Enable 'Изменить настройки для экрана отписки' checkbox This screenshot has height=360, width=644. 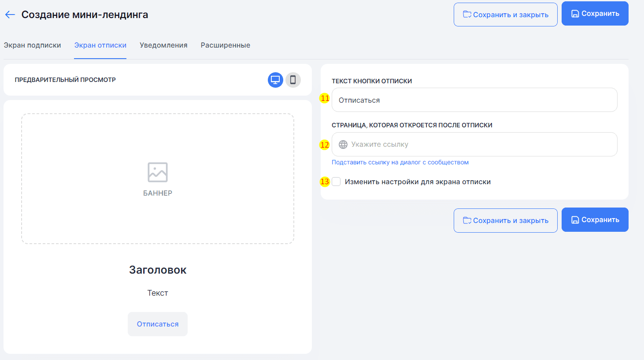click(337, 182)
